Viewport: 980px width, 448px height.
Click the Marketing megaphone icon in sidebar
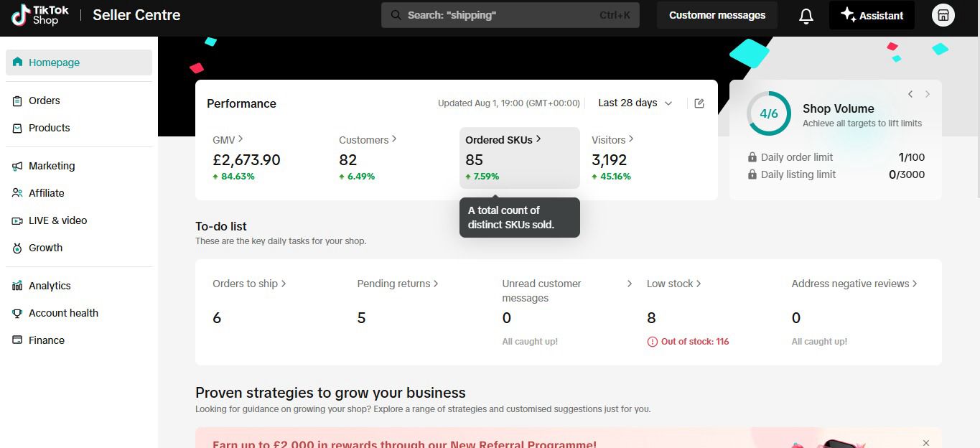pyautogui.click(x=17, y=166)
